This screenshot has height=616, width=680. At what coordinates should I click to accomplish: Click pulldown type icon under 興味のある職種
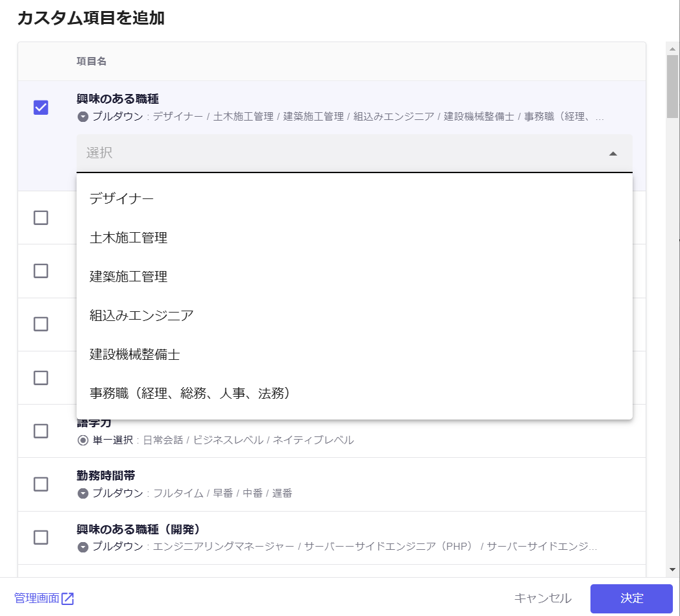(x=83, y=117)
